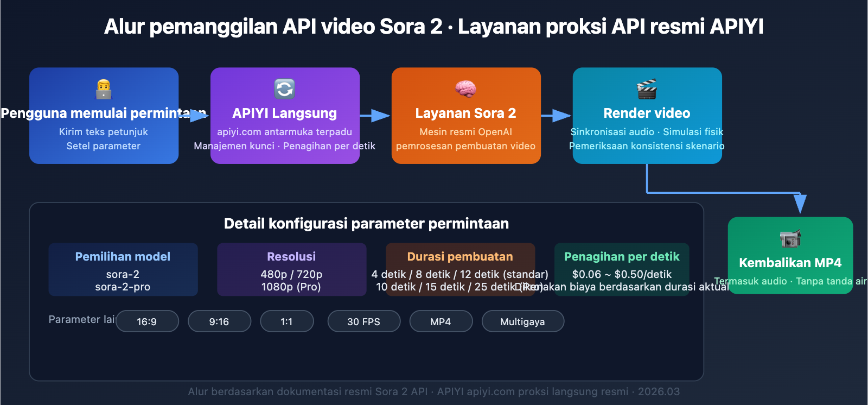
Task: Click the brain icon above Layanan Sora 2
Action: pos(465,89)
